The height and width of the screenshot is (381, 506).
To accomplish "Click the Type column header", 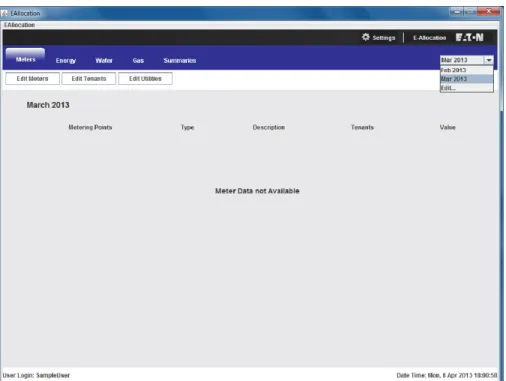I will (187, 127).
